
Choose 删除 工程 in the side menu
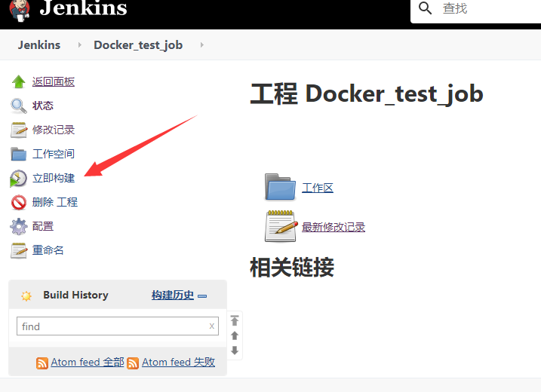[55, 202]
